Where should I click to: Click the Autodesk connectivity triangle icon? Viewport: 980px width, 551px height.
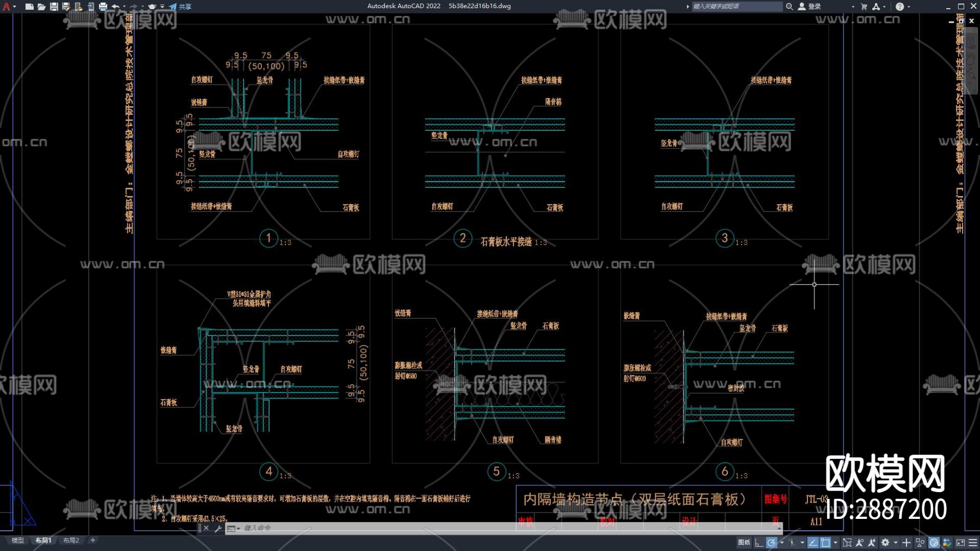(x=876, y=7)
